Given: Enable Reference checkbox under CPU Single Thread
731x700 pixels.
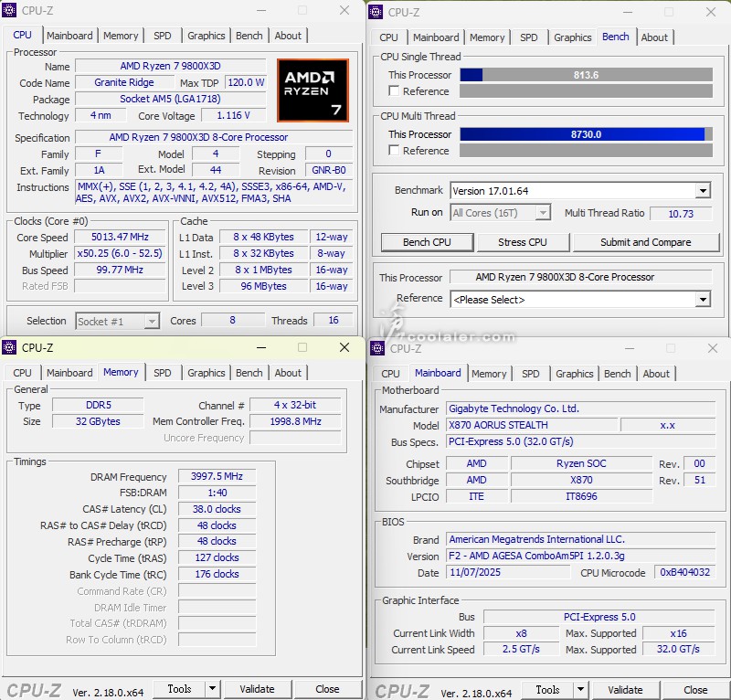Looking at the screenshot, I should (394, 91).
